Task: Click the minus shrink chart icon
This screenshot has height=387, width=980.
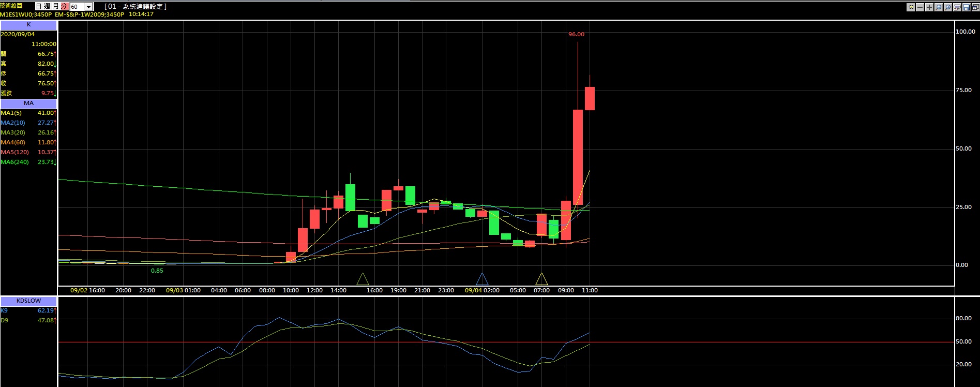Action: 920,7
